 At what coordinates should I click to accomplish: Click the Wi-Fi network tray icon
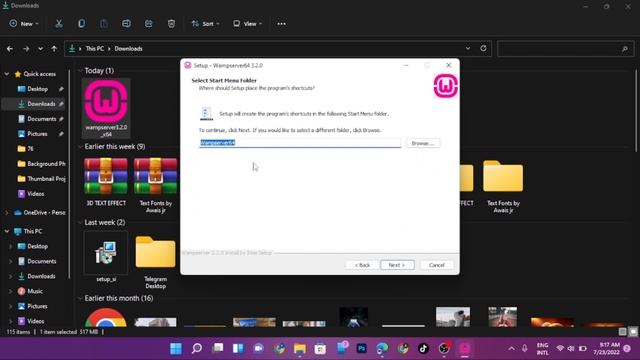560,348
